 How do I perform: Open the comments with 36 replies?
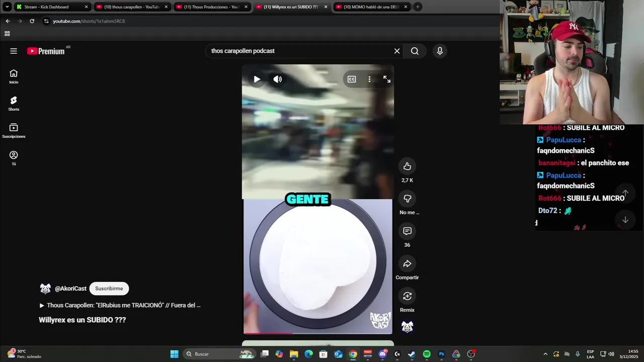tap(407, 231)
